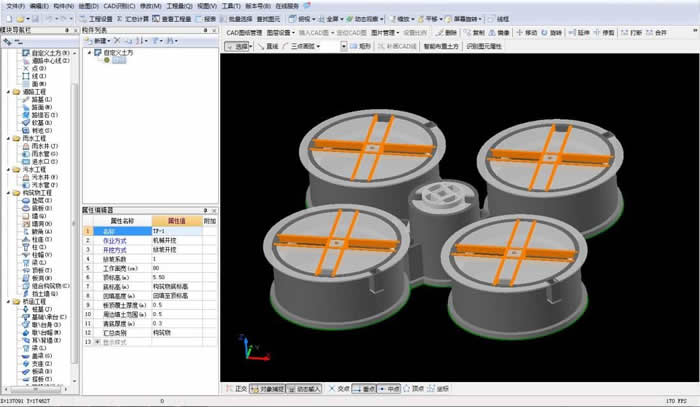700x407 pixels.
Task: Collapse the 污水工程 folder
Action: pos(8,170)
